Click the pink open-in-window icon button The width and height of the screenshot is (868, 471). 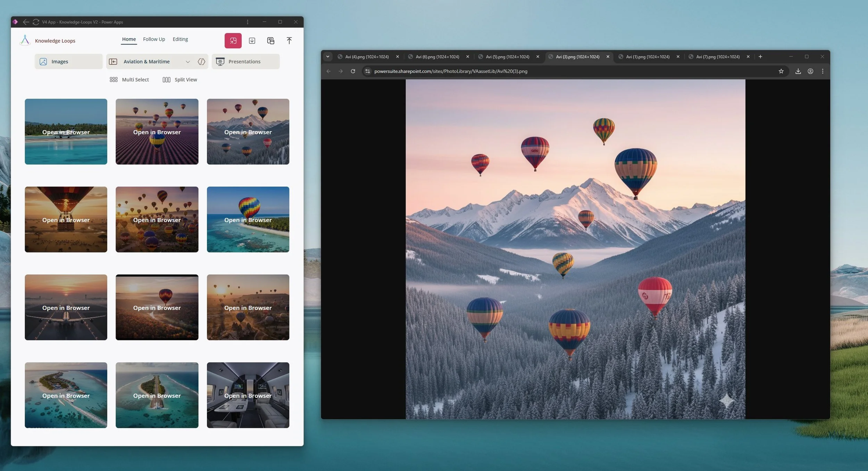coord(233,41)
